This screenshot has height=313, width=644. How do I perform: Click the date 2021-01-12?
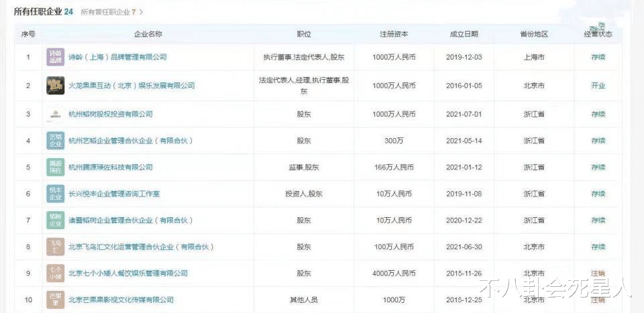click(x=464, y=168)
